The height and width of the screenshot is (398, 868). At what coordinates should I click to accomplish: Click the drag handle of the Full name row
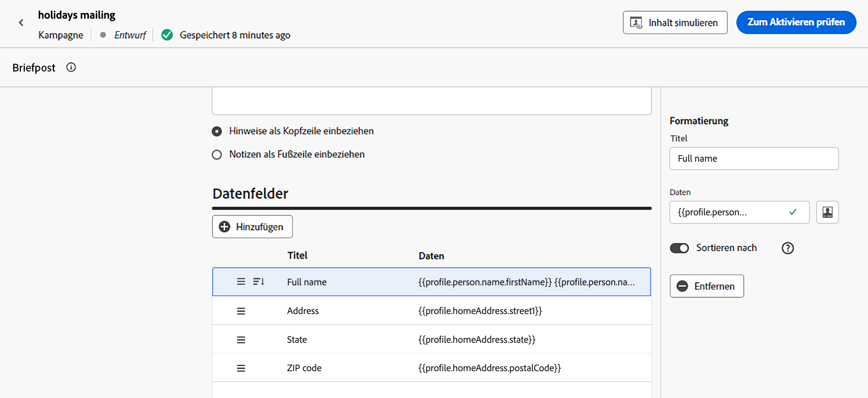click(241, 282)
